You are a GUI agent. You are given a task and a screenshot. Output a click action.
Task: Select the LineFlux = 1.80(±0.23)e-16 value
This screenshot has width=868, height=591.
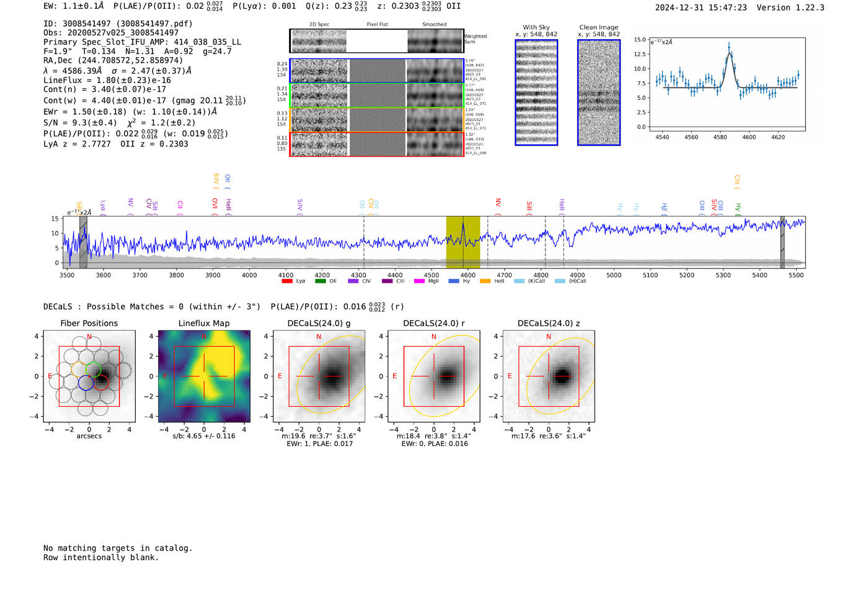click(107, 80)
